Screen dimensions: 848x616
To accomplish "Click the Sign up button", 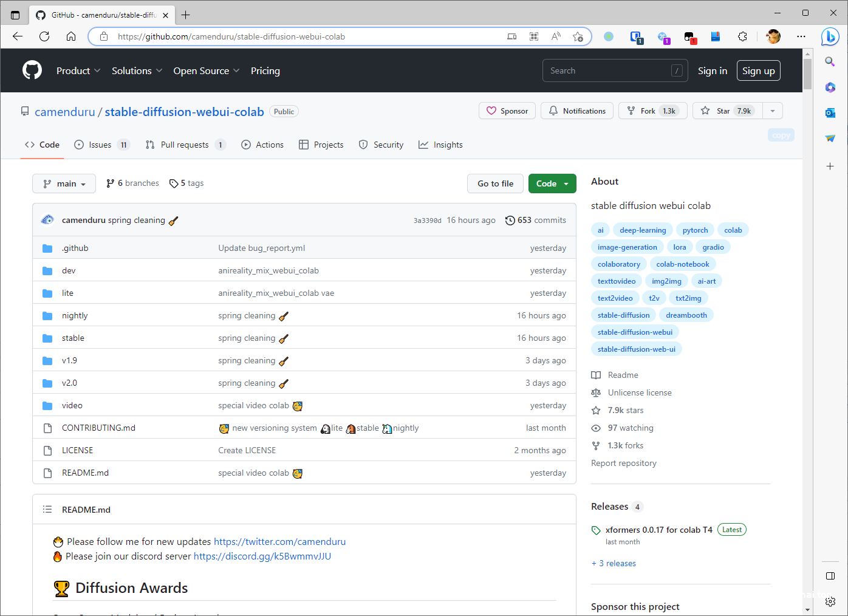I will [759, 70].
